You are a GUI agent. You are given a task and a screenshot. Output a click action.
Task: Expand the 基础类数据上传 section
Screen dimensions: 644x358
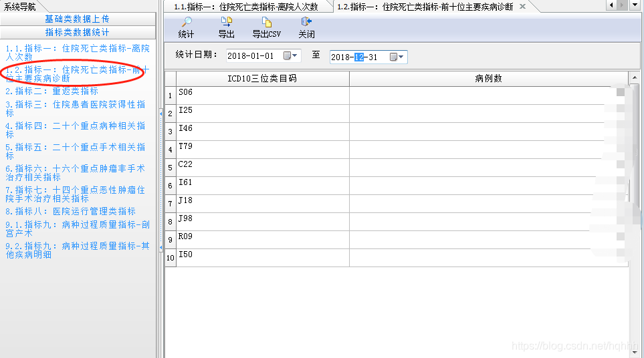(78, 19)
